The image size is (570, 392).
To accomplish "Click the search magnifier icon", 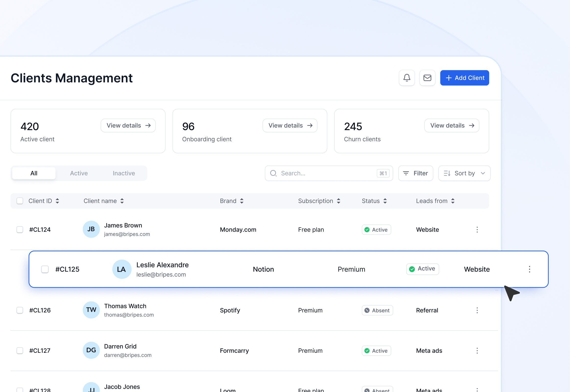I will tap(273, 173).
